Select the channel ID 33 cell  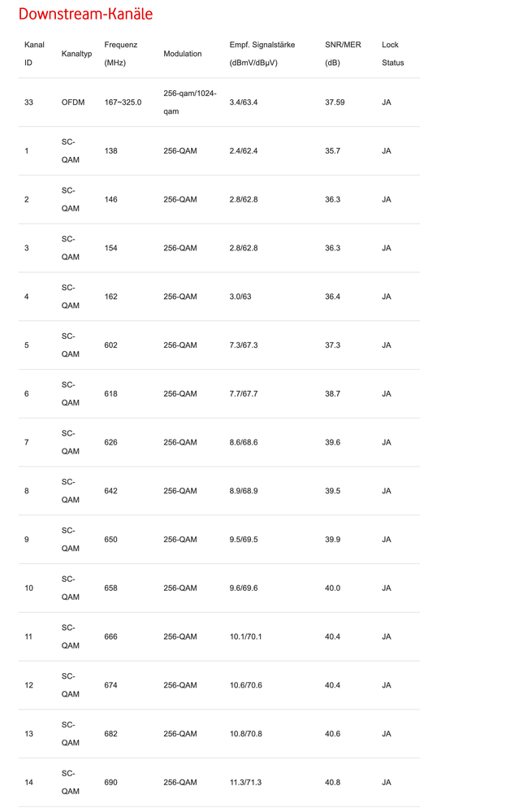pyautogui.click(x=29, y=102)
